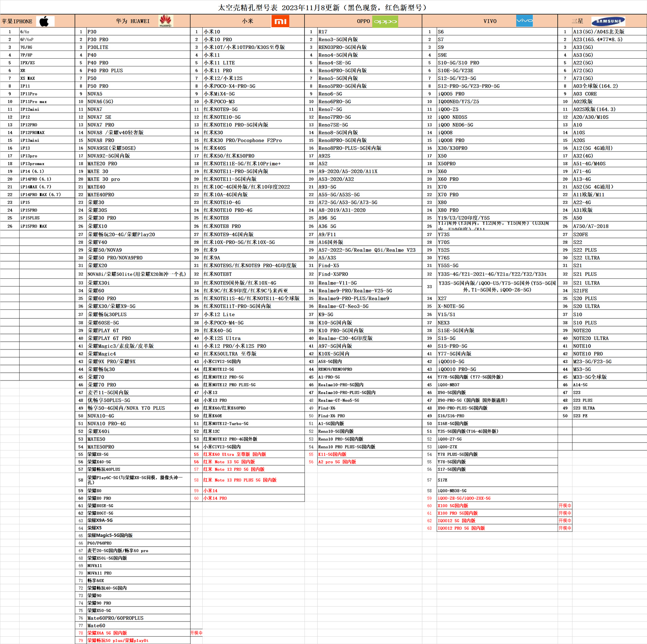Click the 'X27' cell

point(497,298)
